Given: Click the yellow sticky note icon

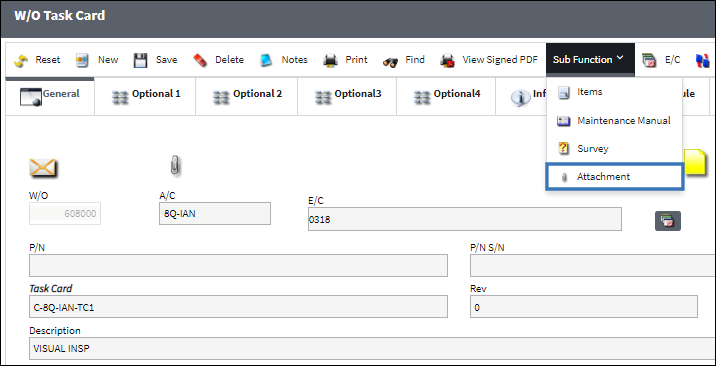Looking at the screenshot, I should pyautogui.click(x=695, y=162).
